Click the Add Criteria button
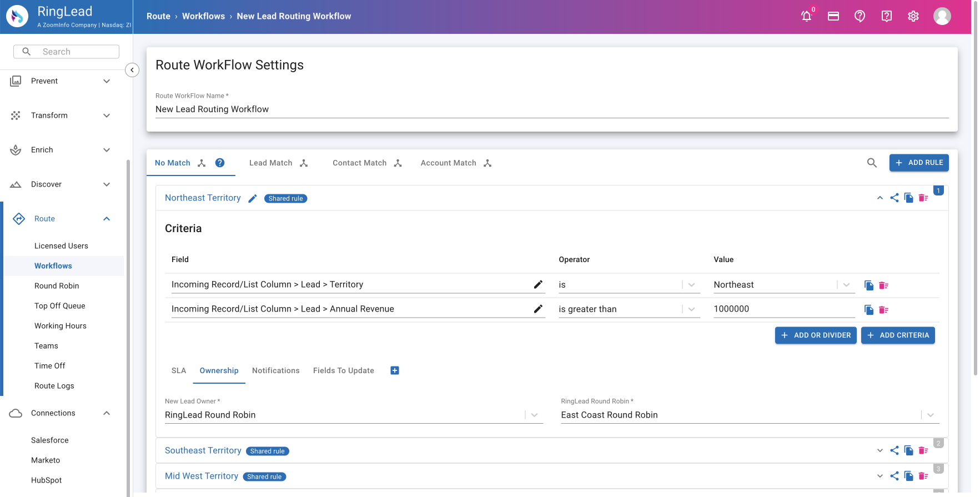This screenshot has height=497, width=980. click(897, 335)
